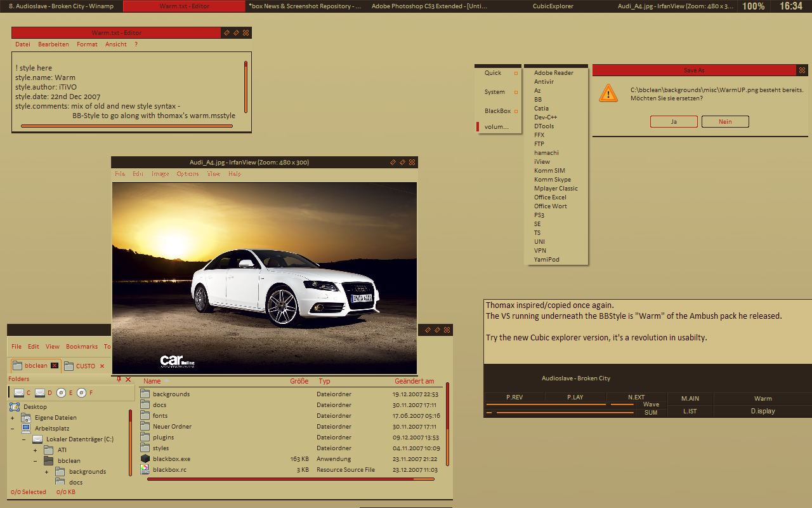
Task: Collapse the bbclean folder node
Action: pyautogui.click(x=35, y=461)
